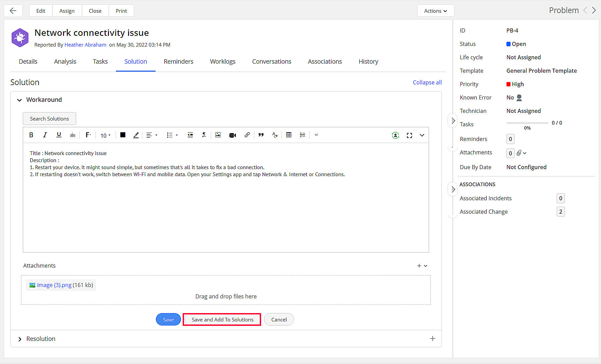Click Save and Add To Solutions
Viewport: 601px width, 364px height.
click(222, 320)
